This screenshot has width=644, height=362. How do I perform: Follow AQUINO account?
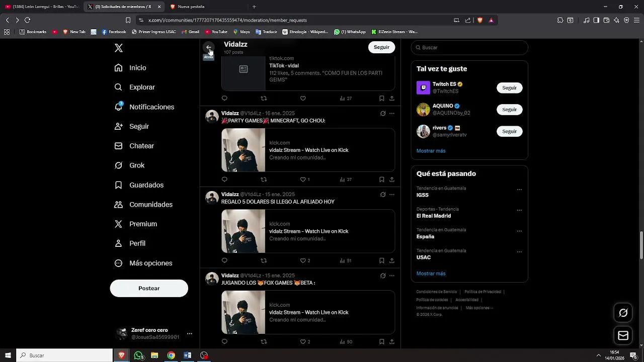click(x=509, y=110)
